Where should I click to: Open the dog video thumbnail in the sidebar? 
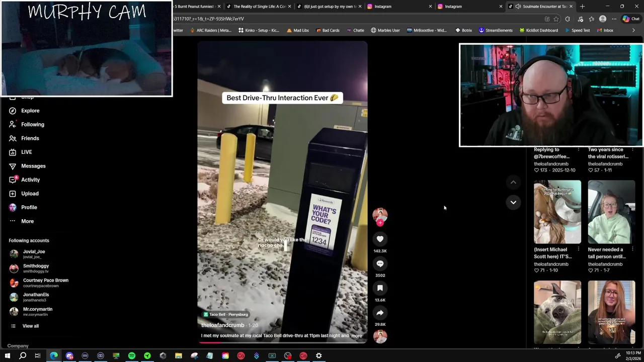(557, 312)
